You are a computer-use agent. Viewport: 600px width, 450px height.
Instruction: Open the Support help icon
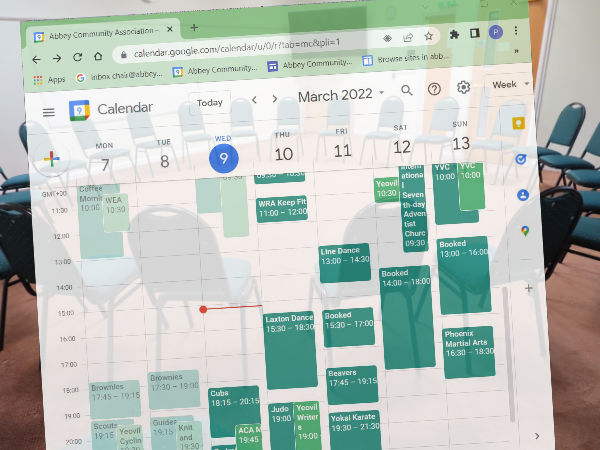[x=435, y=89]
